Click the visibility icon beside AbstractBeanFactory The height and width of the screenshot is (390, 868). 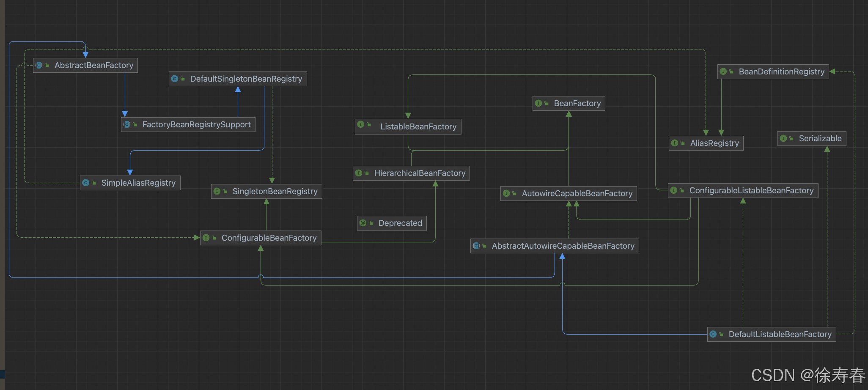[47, 65]
